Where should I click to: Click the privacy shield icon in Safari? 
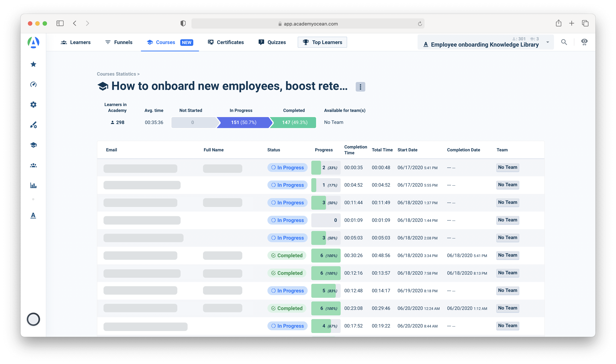click(x=183, y=23)
